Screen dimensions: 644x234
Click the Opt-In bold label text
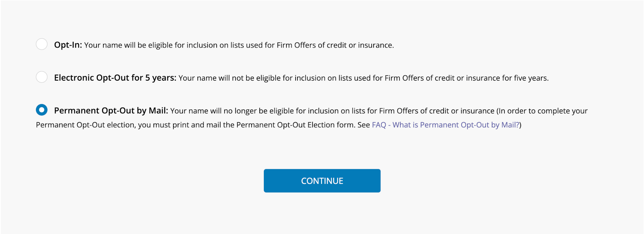(x=67, y=44)
